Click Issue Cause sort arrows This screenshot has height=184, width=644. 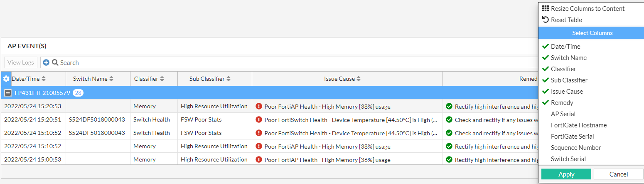[359, 79]
